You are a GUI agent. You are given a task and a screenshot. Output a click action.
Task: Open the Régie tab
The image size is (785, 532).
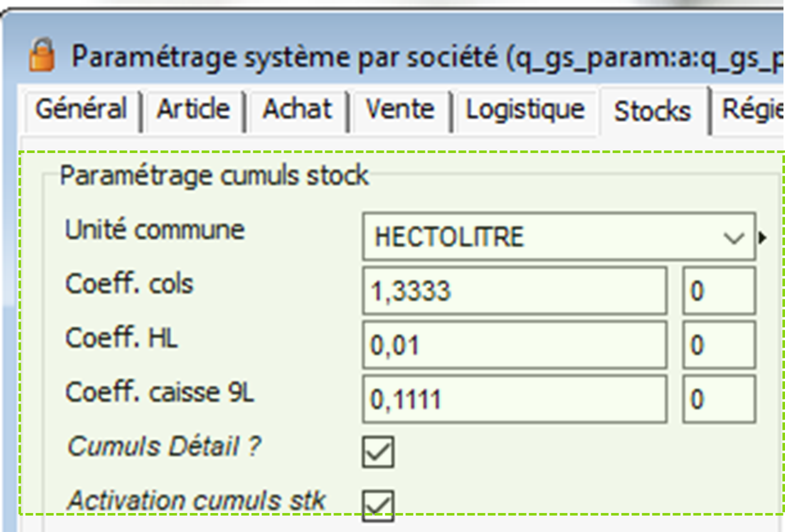752,109
